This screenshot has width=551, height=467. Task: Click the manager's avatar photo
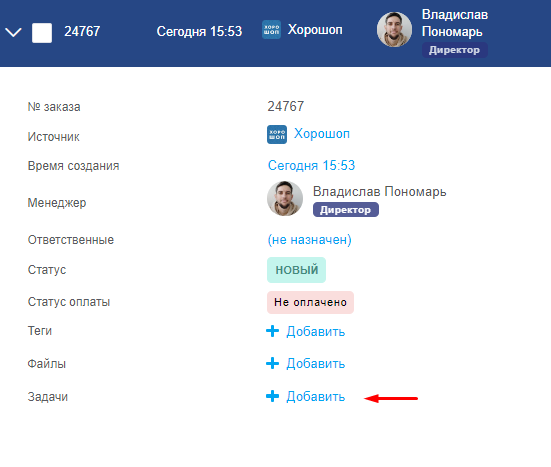285,198
